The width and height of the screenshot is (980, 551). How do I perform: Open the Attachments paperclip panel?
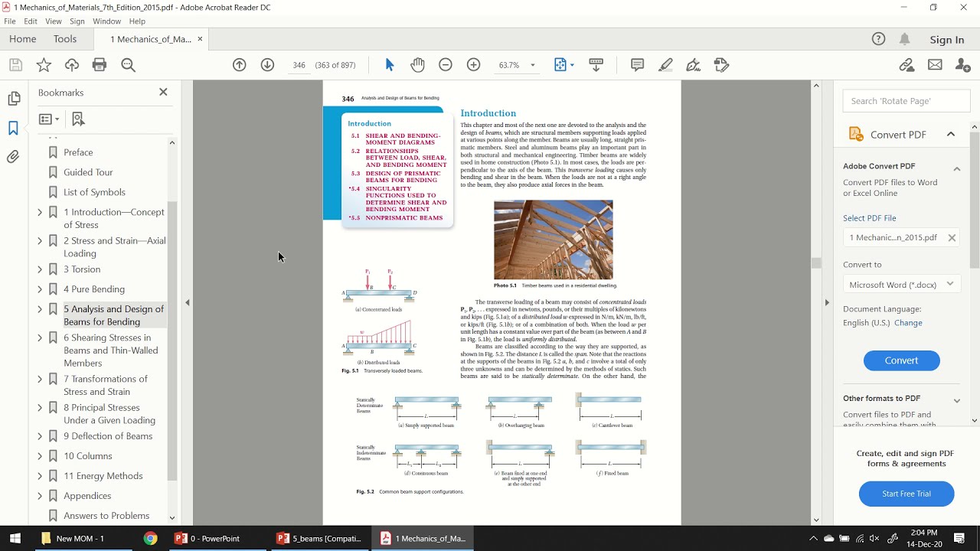(14, 157)
